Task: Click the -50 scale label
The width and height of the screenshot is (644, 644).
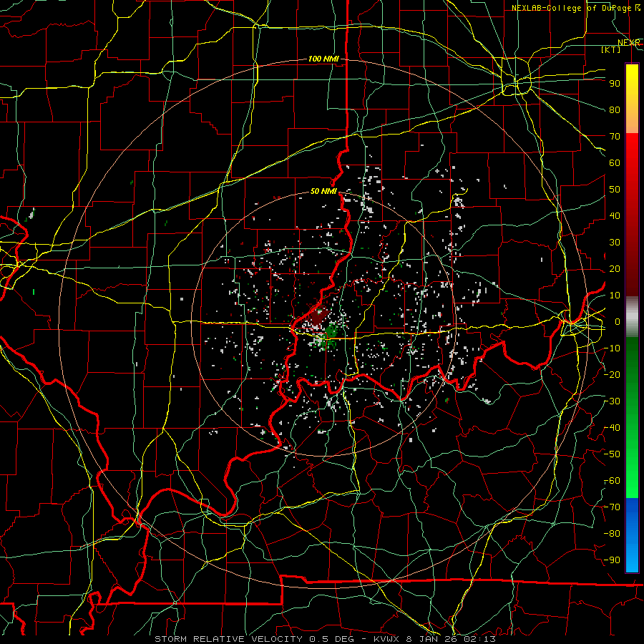Action: [x=612, y=454]
